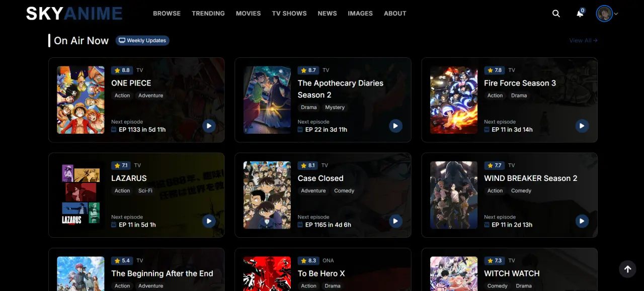The height and width of the screenshot is (291, 644).
Task: Open MOVIES section
Action: click(x=249, y=14)
